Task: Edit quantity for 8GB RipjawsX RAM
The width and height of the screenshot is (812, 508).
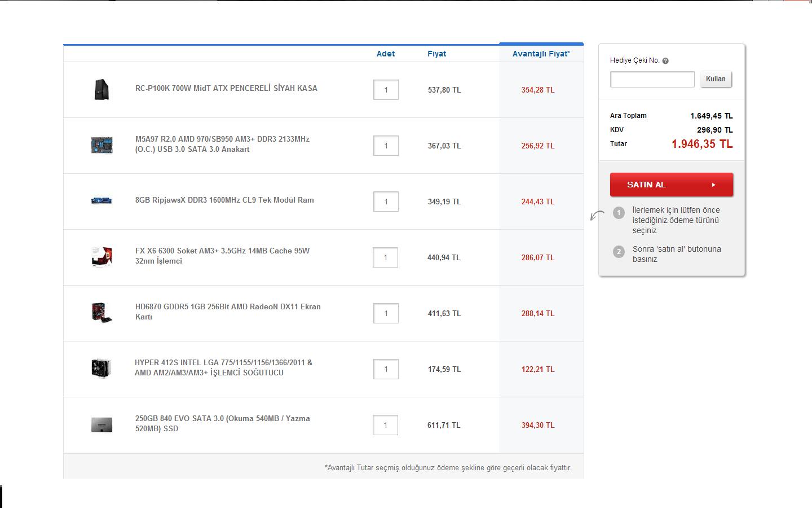Action: pos(386,202)
